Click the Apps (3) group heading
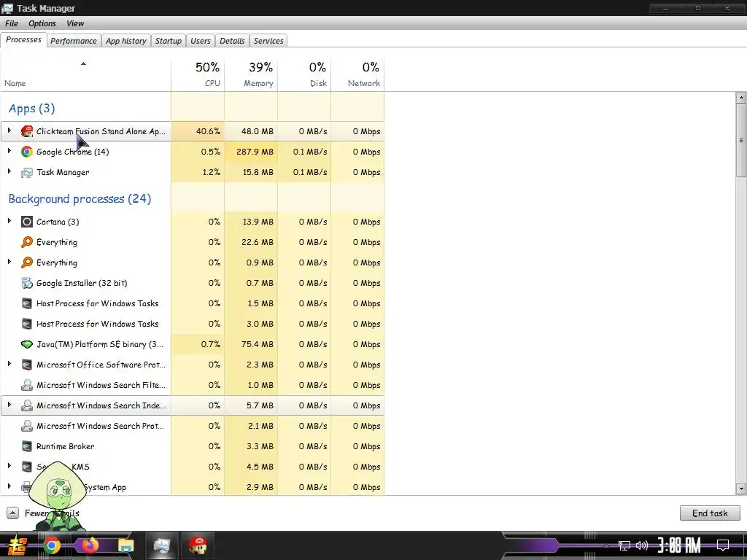Image resolution: width=747 pixels, height=560 pixels. click(x=31, y=109)
